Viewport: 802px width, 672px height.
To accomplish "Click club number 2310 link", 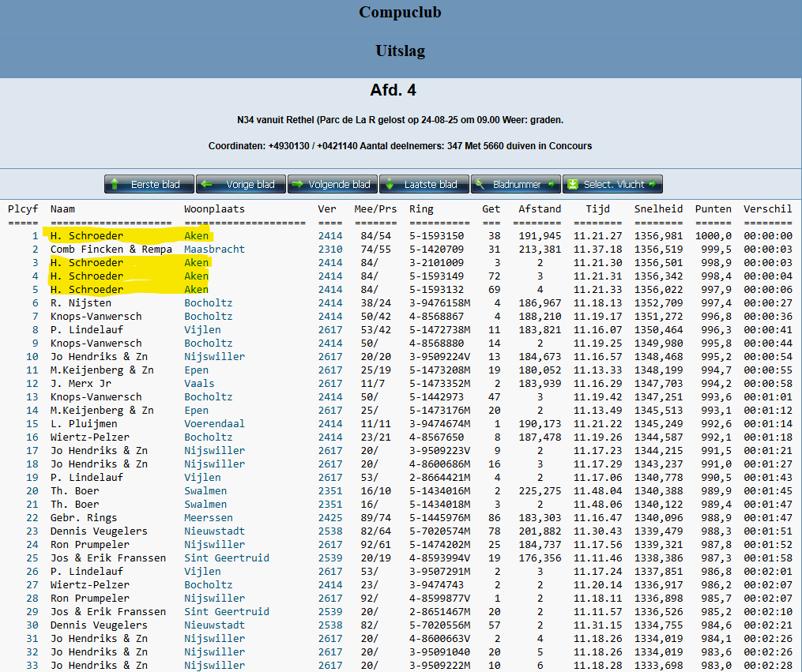I will (x=330, y=250).
